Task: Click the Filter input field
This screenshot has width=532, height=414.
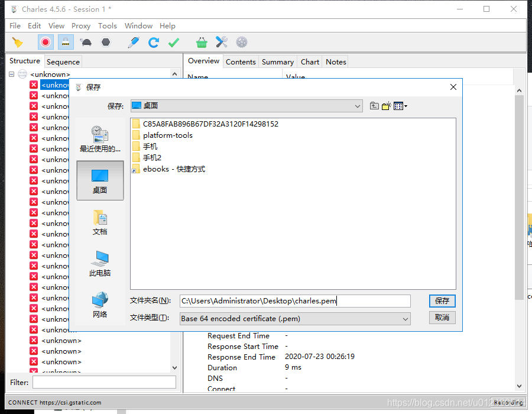Action: click(x=104, y=382)
